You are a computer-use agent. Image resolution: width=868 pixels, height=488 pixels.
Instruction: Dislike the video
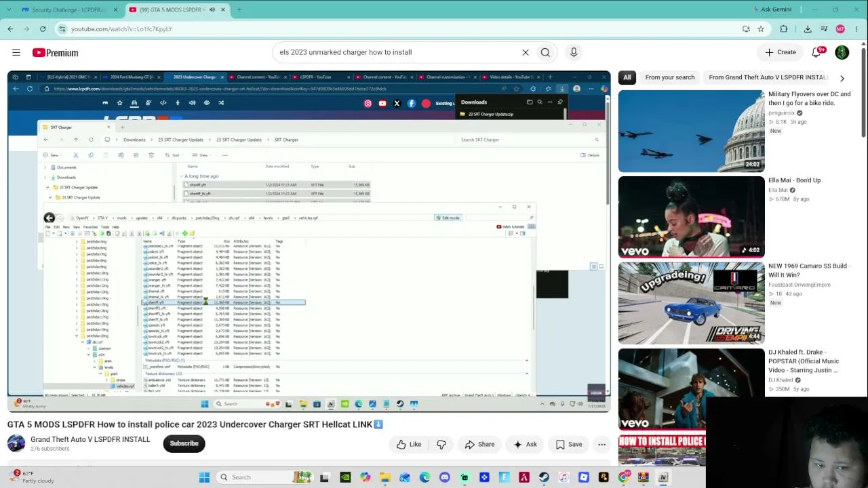pos(441,445)
